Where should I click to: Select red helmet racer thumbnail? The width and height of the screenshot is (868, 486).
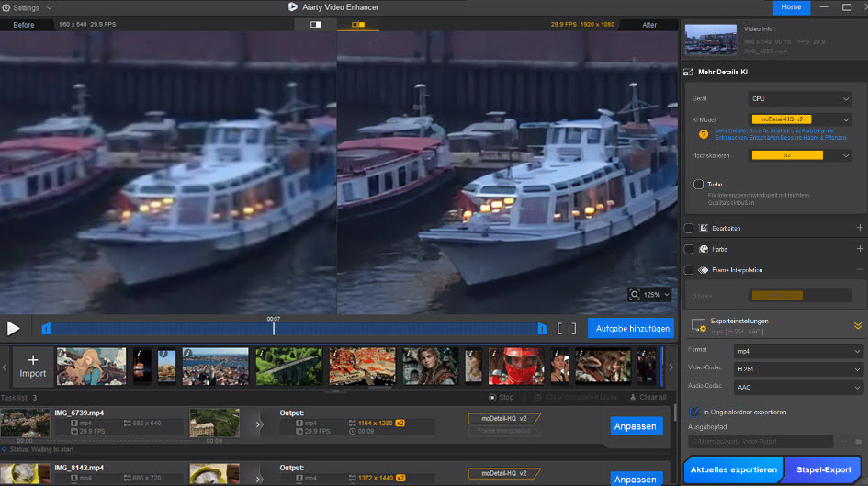click(x=516, y=366)
